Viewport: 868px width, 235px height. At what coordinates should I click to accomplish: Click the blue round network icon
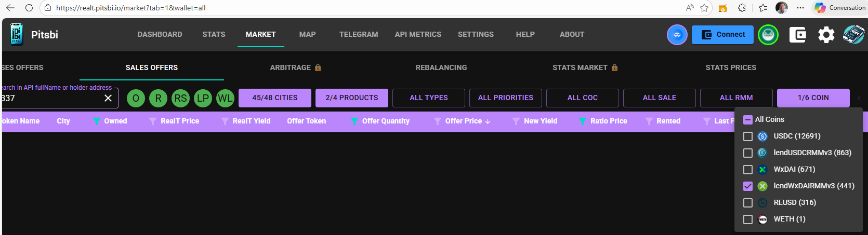pos(677,35)
